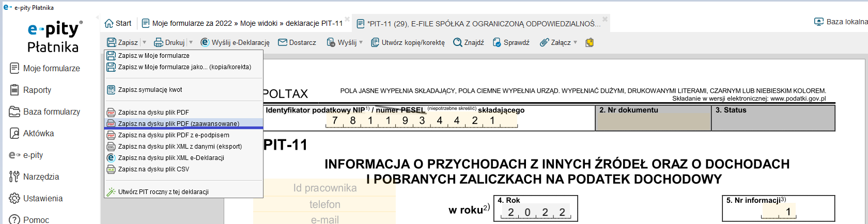Click the yellow lock note icon
The image size is (868, 224).
[x=590, y=42]
